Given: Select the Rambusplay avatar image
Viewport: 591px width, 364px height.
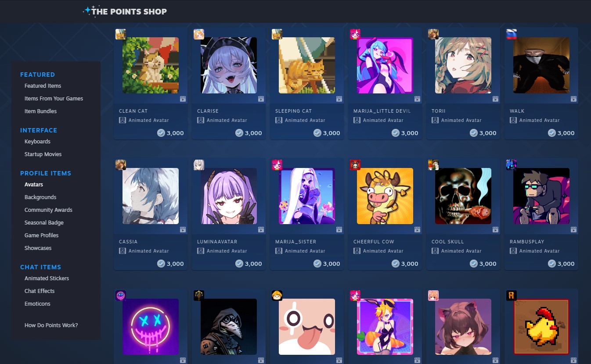Looking at the screenshot, I should (x=541, y=196).
